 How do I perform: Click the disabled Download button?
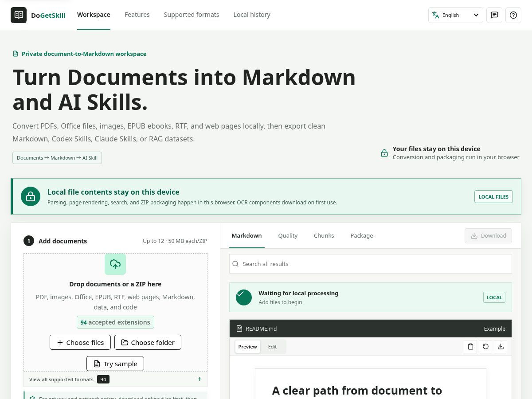tap(488, 236)
